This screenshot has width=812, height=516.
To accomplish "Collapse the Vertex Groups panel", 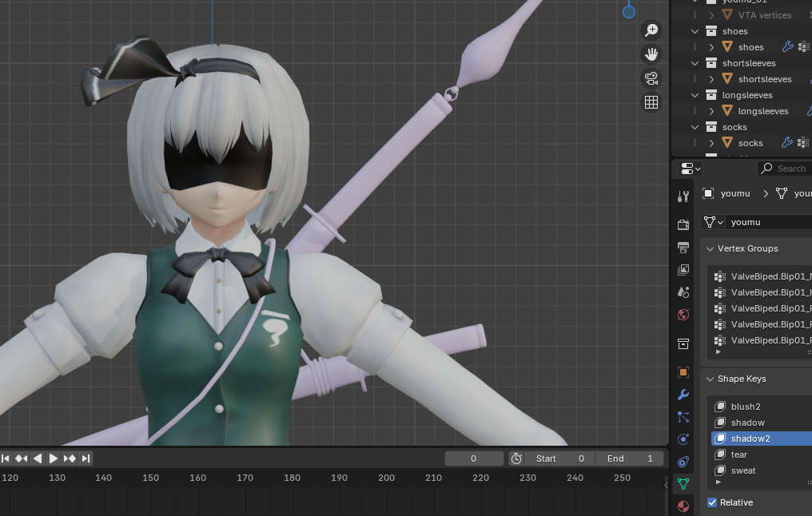I will 710,248.
